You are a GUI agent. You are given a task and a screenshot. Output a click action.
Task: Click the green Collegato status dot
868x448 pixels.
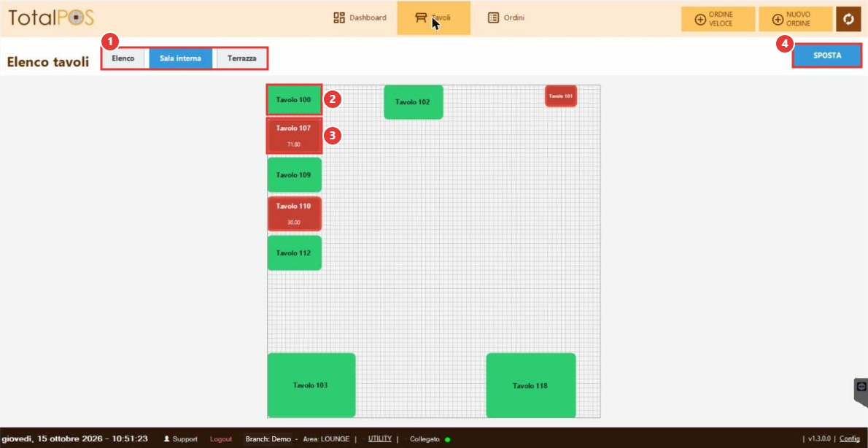[x=447, y=439]
